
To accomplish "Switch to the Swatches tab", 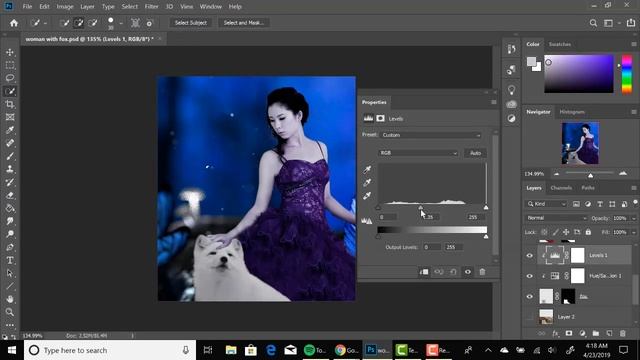I will [x=560, y=44].
